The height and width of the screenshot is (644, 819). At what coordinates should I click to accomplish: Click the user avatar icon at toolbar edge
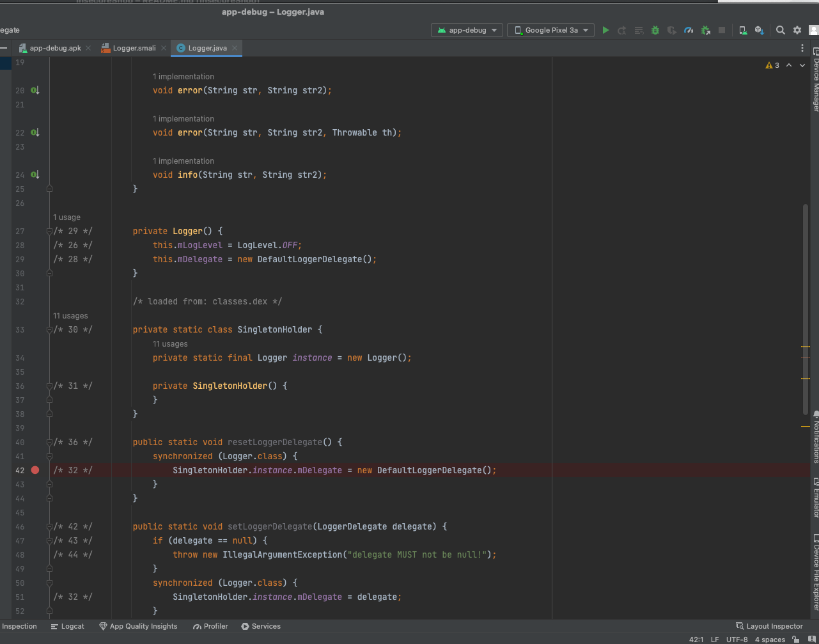pos(813,30)
